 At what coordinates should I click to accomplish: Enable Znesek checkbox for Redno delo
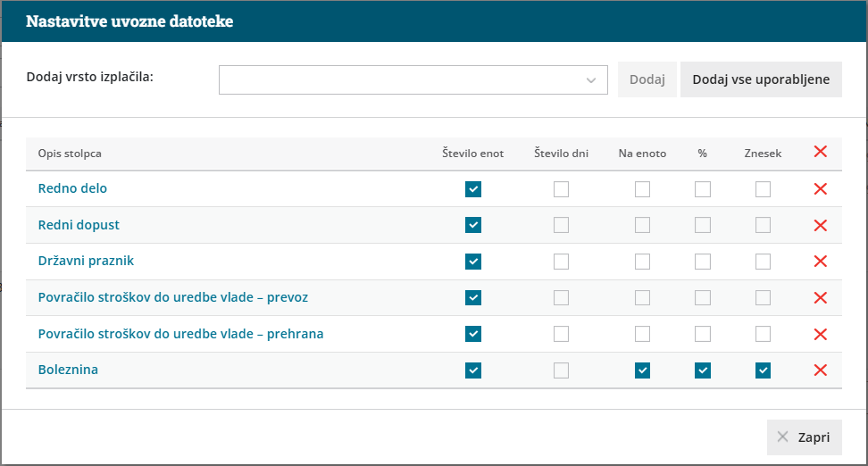pos(763,189)
